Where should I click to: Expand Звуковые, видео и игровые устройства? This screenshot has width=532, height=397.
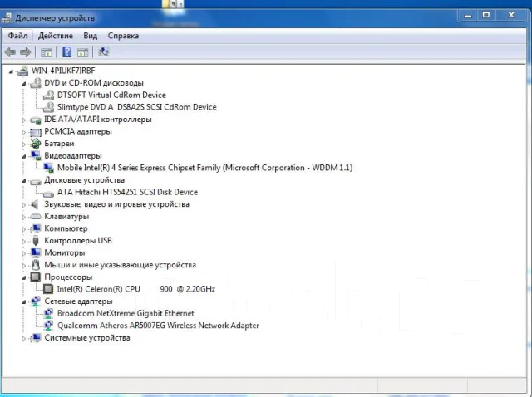coord(24,205)
